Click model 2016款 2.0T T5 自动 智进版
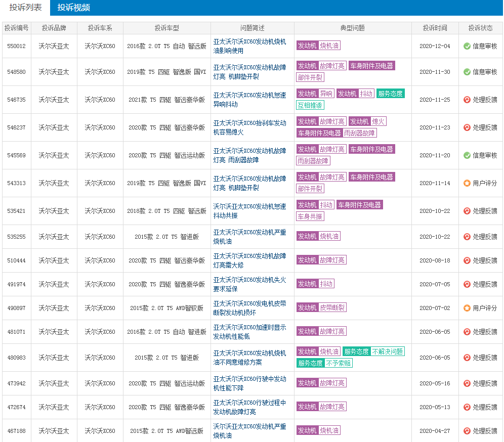 (166, 332)
